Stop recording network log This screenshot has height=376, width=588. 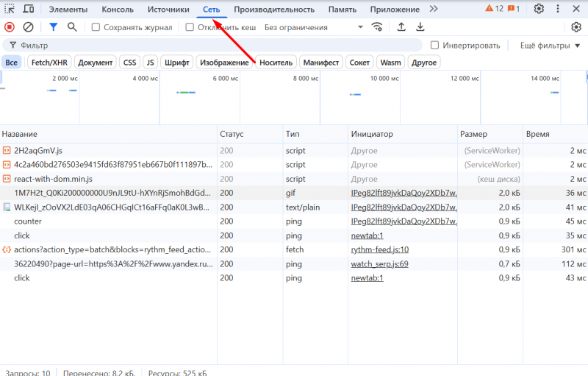pyautogui.click(x=10, y=27)
